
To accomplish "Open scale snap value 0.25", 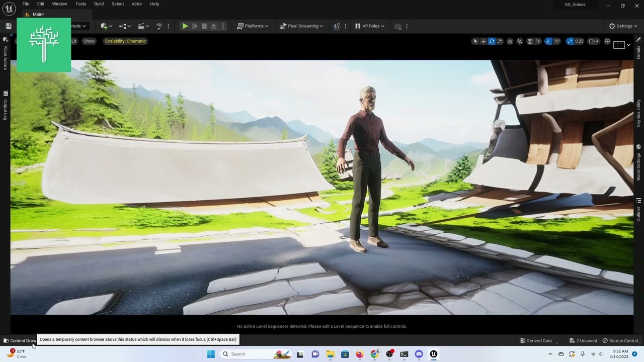I will pos(579,41).
